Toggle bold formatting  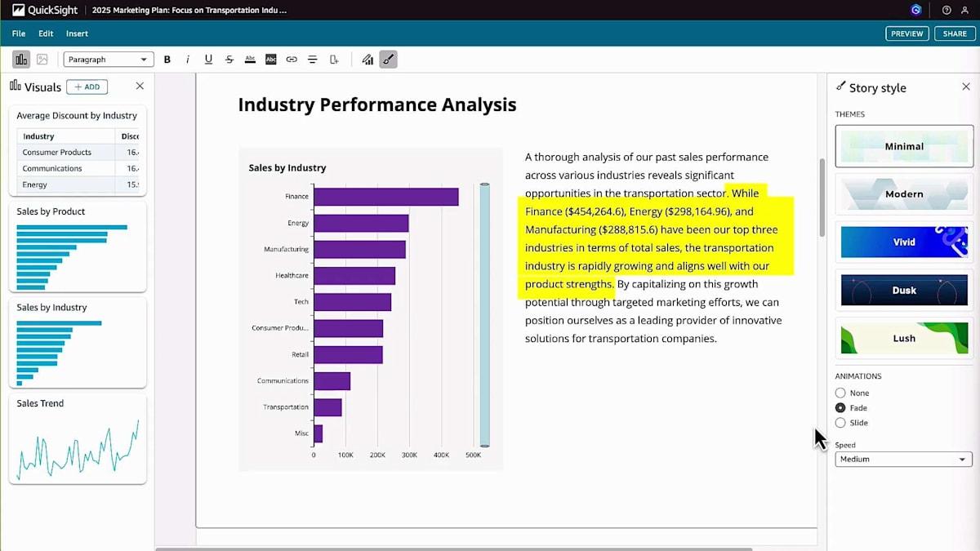point(167,60)
